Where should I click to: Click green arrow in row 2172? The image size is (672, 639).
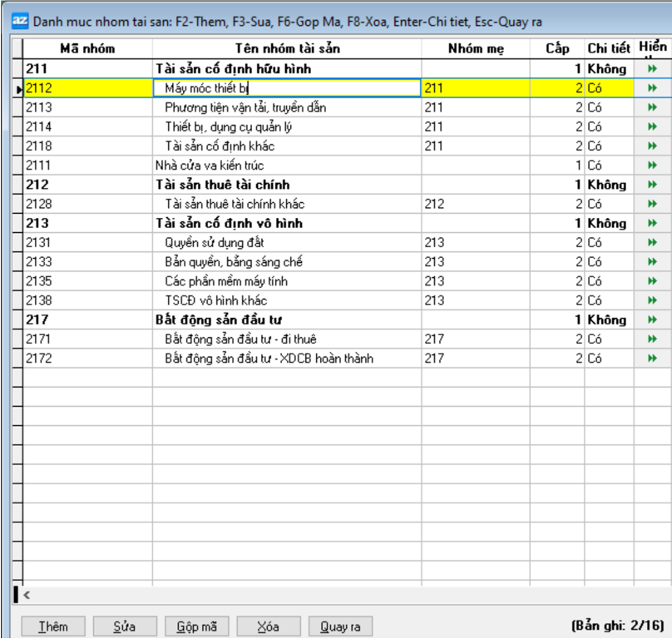652,359
